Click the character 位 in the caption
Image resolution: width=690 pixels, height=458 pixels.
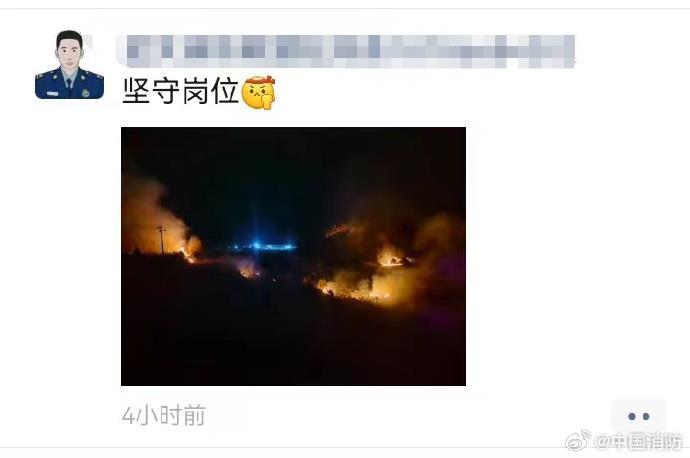coord(225,91)
